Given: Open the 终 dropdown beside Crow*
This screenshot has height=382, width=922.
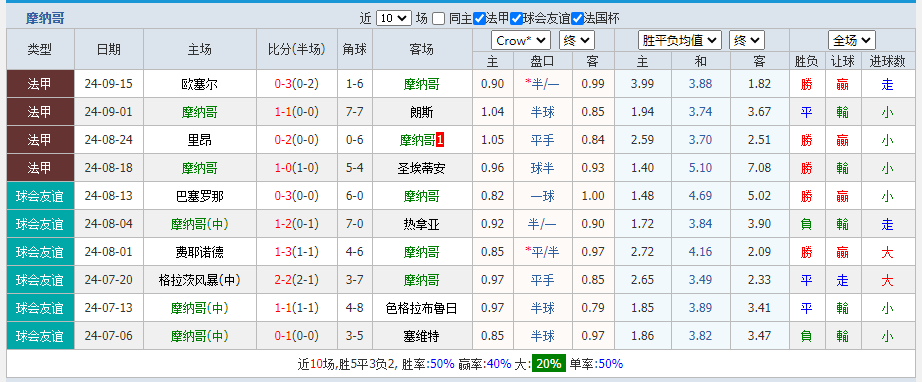Looking at the screenshot, I should pyautogui.click(x=577, y=41).
